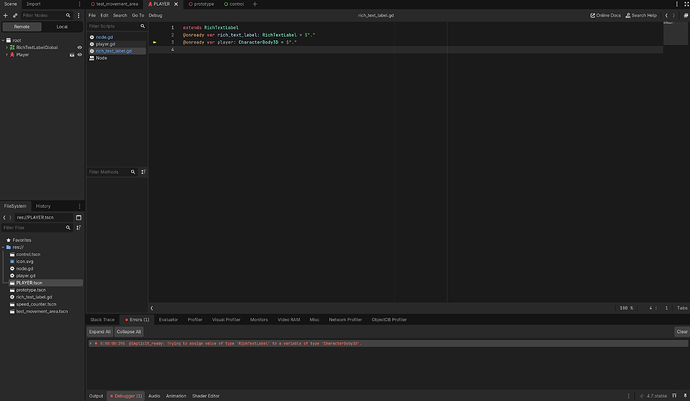Viewport: 690px width, 401px height.
Task: Switch scene tree to Remote
Action: 22,27
